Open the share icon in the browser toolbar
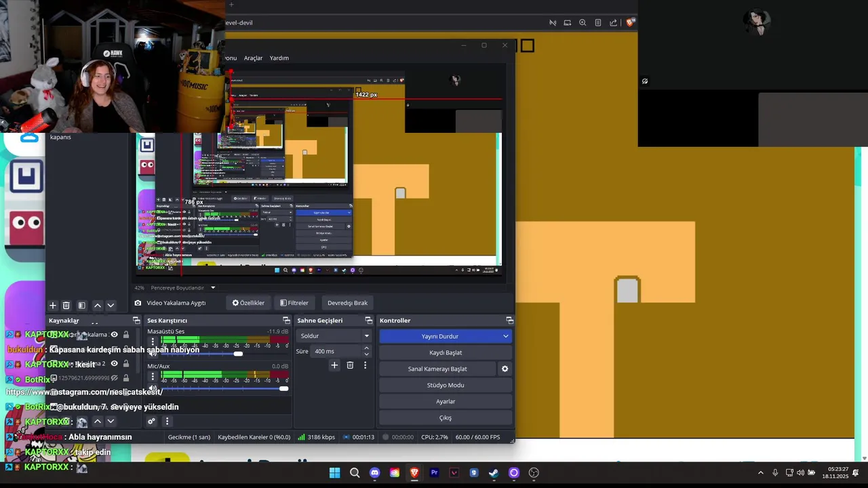 click(x=614, y=22)
